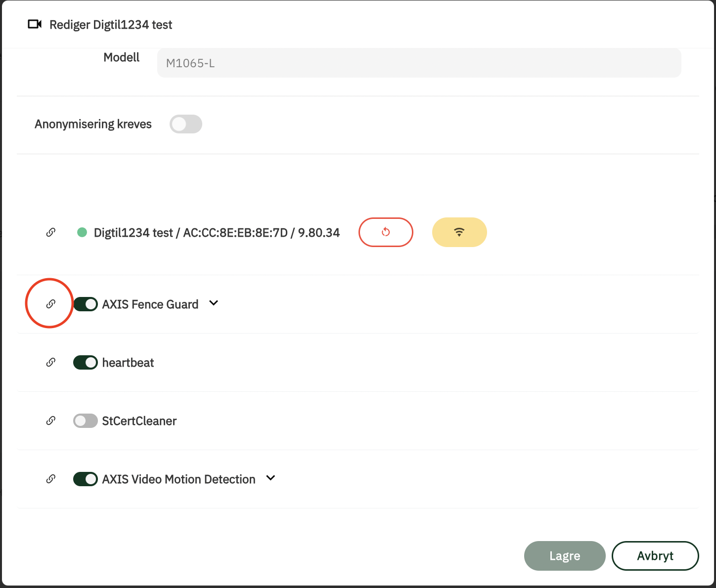Click the Lagre button
The height and width of the screenshot is (588, 716).
click(x=565, y=556)
